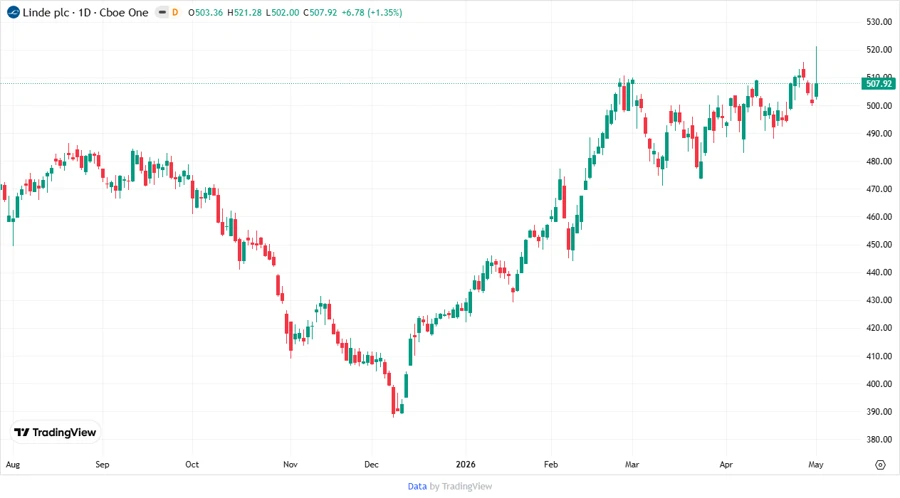The height and width of the screenshot is (498, 900).
Task: Select the Linde plc symbol title
Action: pos(46,12)
